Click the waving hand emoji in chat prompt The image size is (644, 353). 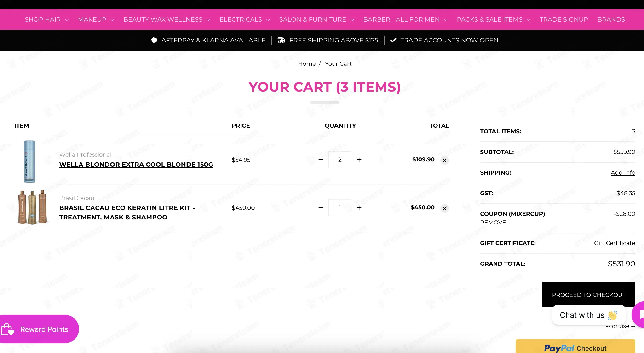pyautogui.click(x=612, y=315)
